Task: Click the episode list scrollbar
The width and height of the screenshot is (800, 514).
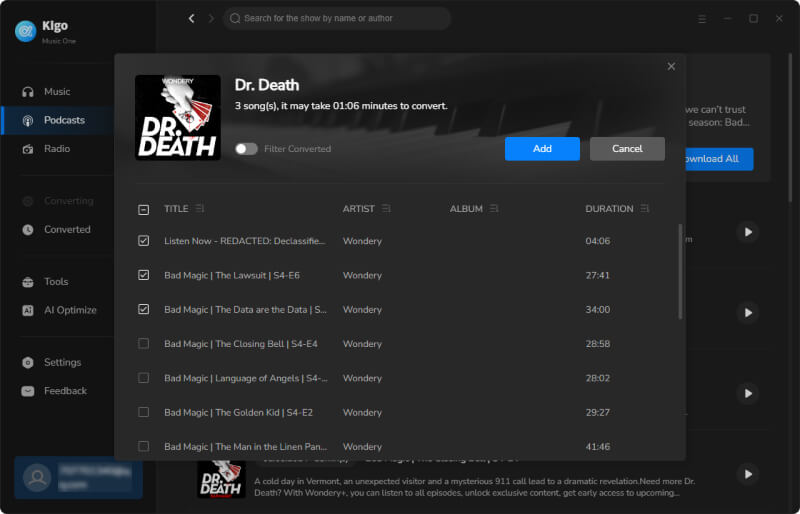Action: [680, 272]
